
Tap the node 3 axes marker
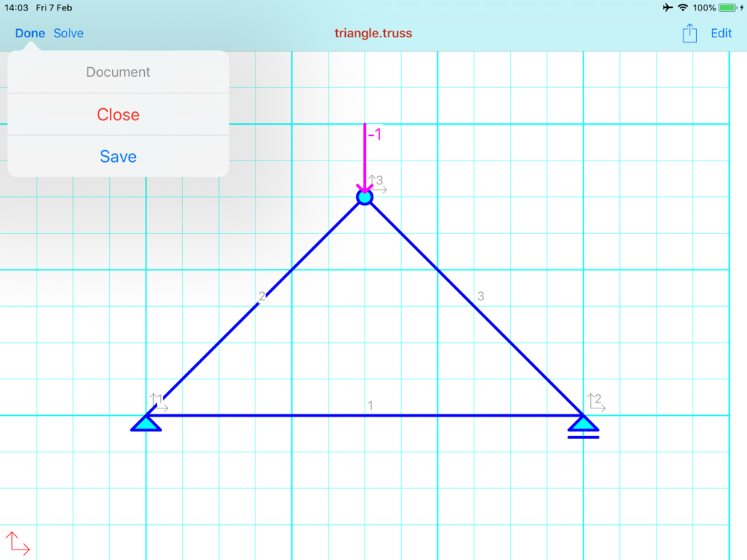pyautogui.click(x=377, y=184)
